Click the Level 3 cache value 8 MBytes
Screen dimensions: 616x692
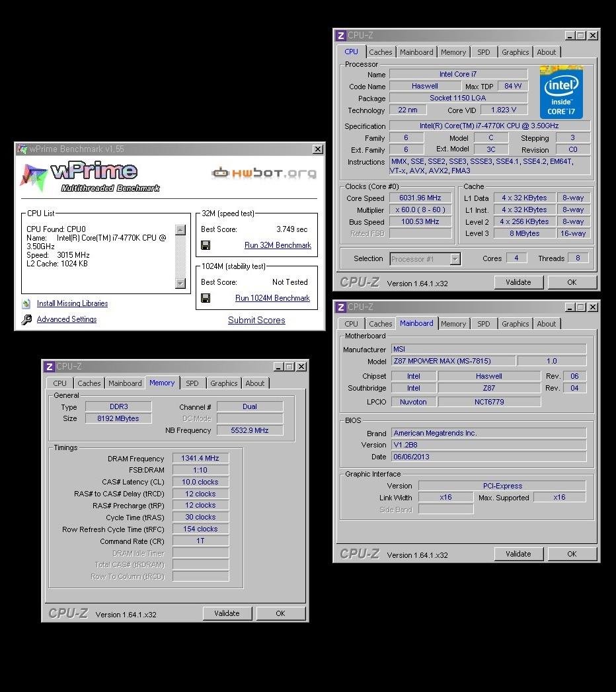click(524, 233)
